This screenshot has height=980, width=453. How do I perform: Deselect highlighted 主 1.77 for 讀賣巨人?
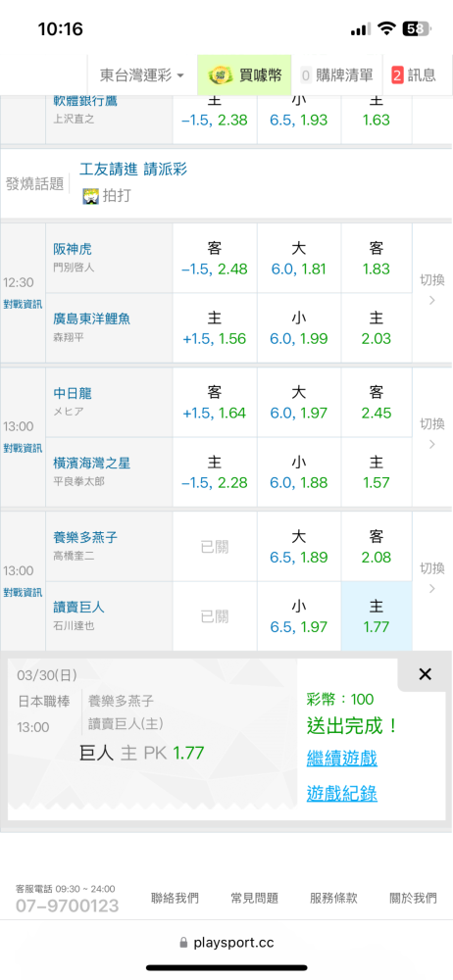pos(377,616)
